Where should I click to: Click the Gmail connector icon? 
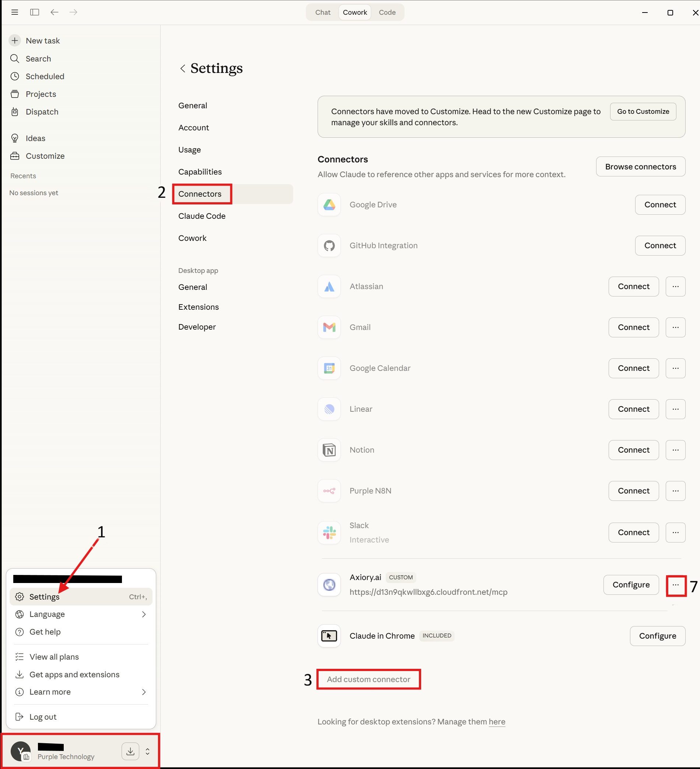329,327
